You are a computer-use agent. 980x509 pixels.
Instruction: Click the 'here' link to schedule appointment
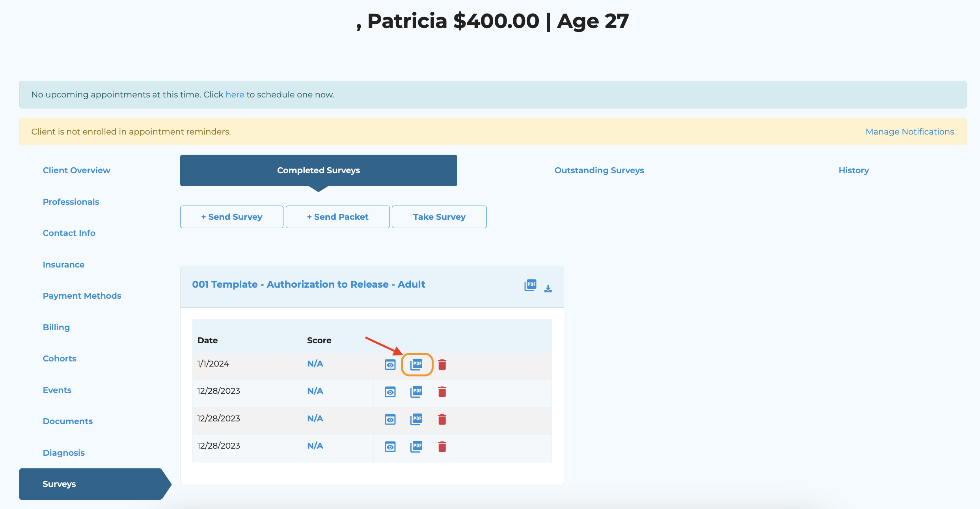pos(235,95)
